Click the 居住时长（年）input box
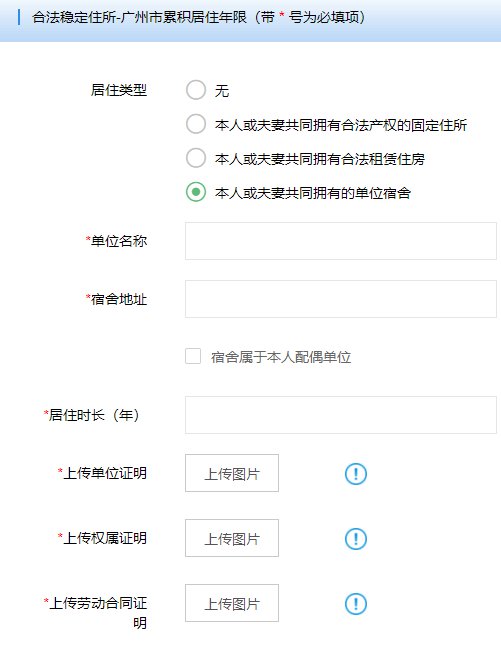This screenshot has width=501, height=645. tap(341, 415)
